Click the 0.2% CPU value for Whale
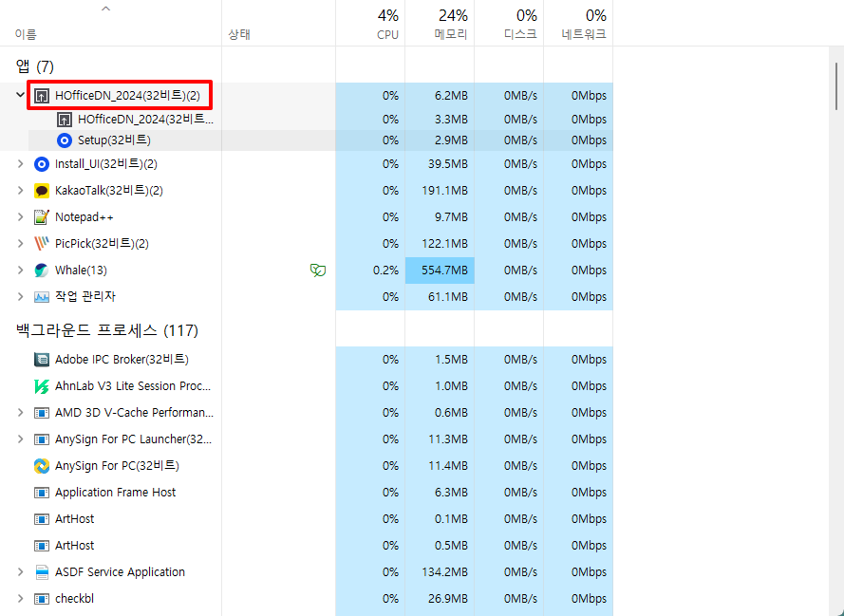 [x=385, y=271]
